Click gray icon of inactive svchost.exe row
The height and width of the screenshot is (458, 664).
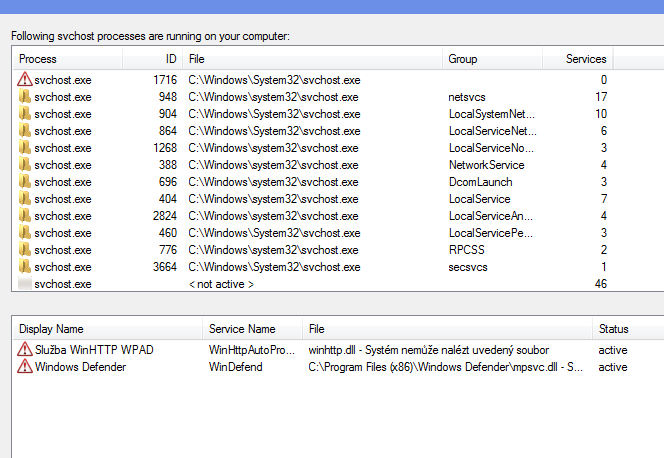tap(24, 284)
